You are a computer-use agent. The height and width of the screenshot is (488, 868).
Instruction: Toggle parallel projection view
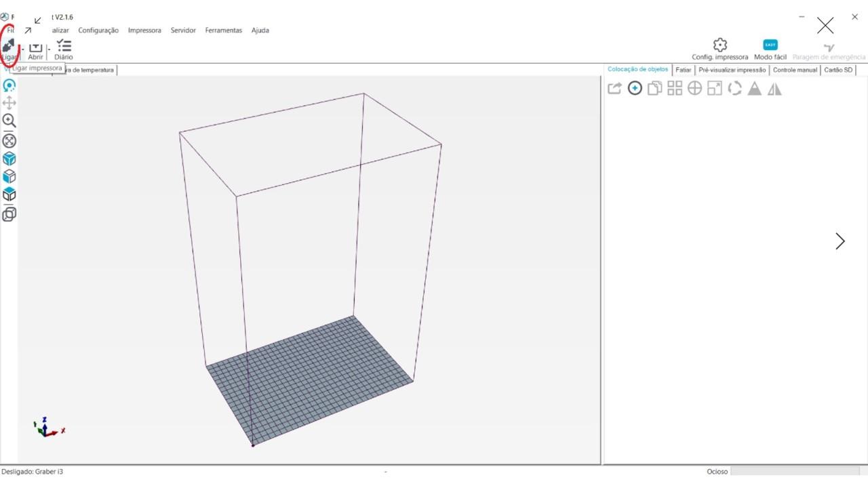click(x=9, y=214)
